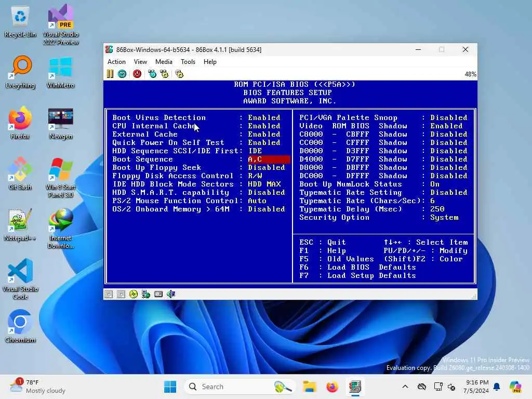Screen dimensions: 532x399
Task: Click the blue hard reset toolbar icon
Action: point(122,74)
